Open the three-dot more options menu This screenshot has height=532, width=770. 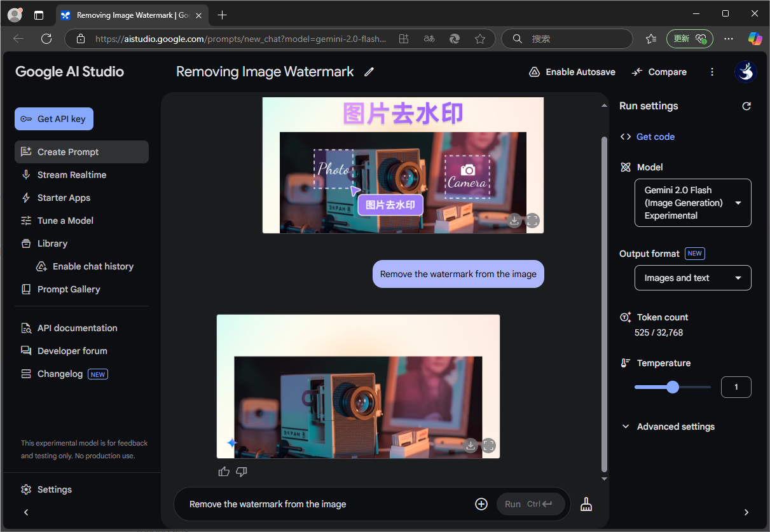712,72
